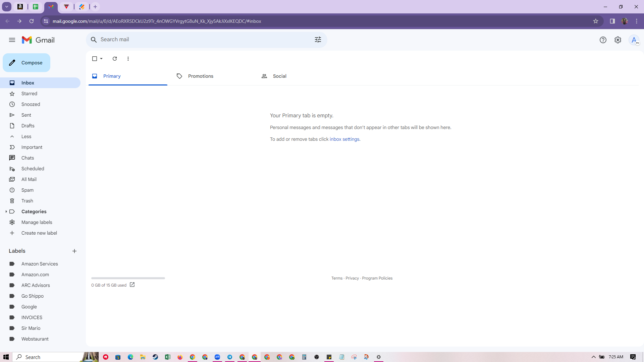The height and width of the screenshot is (362, 644).
Task: Open the Starred folder
Action: 40,94
